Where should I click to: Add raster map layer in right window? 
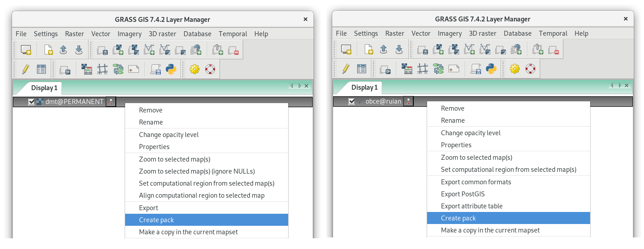click(438, 50)
